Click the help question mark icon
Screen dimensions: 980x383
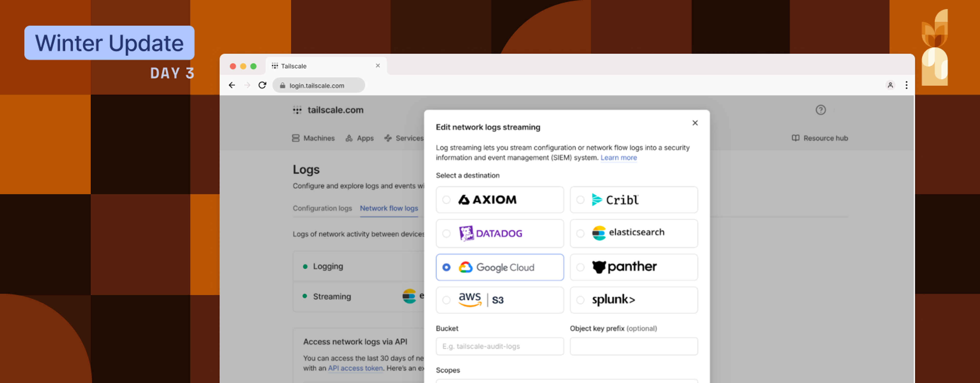820,110
